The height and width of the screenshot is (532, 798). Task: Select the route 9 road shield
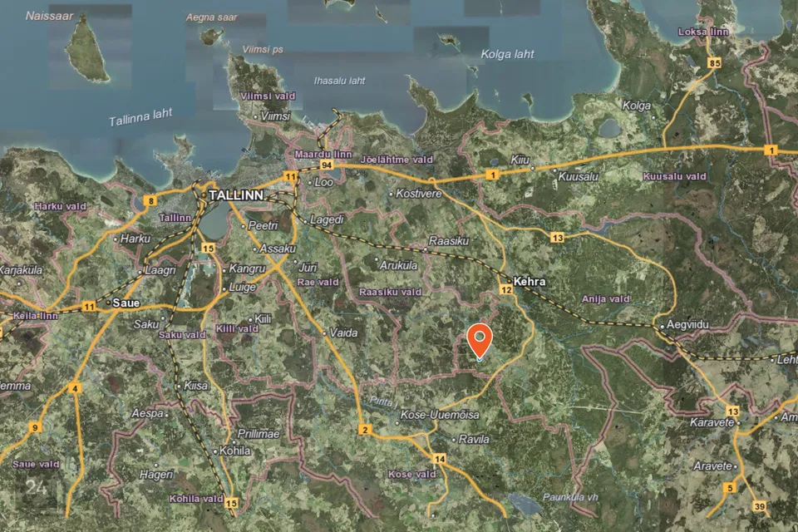pyautogui.click(x=35, y=428)
